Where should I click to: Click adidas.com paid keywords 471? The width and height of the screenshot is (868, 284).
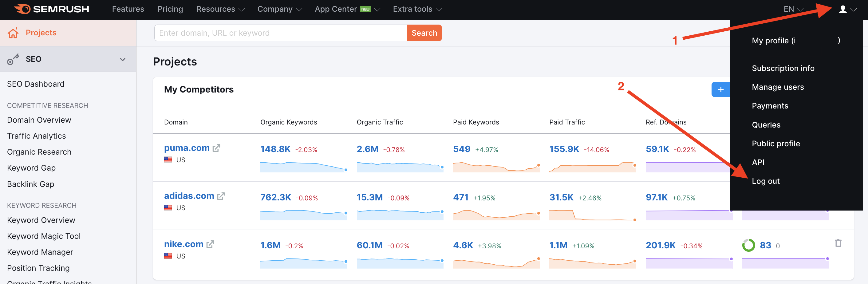coord(461,197)
